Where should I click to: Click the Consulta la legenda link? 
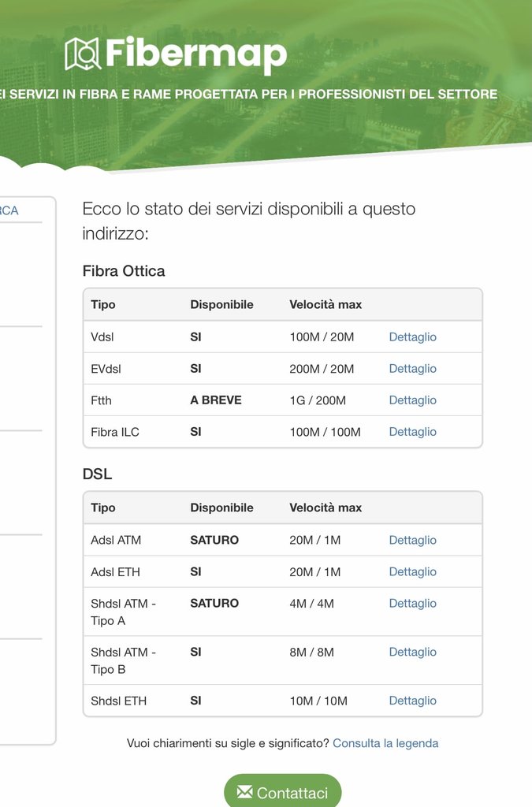[x=385, y=743]
